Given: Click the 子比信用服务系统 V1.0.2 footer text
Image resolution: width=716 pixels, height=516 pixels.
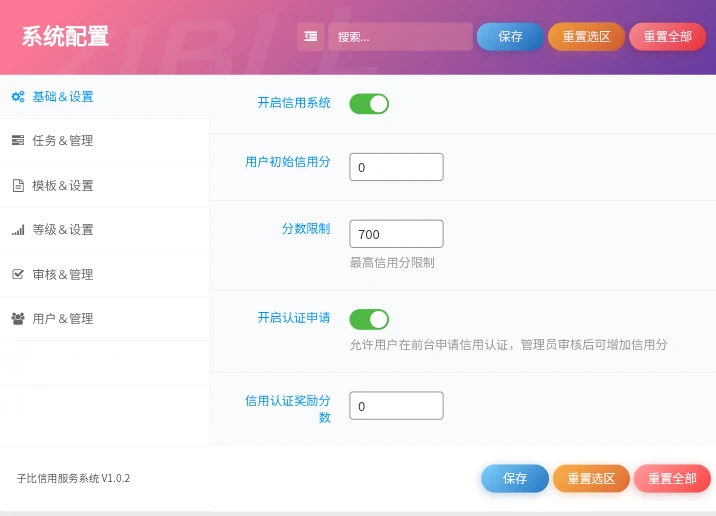Looking at the screenshot, I should [x=74, y=478].
